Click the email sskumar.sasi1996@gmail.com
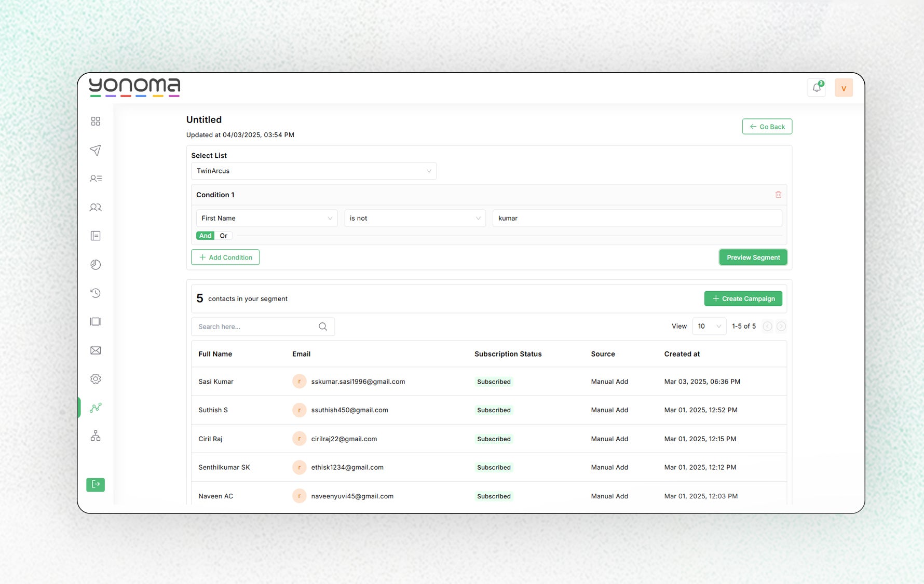This screenshot has width=924, height=584. click(x=358, y=382)
